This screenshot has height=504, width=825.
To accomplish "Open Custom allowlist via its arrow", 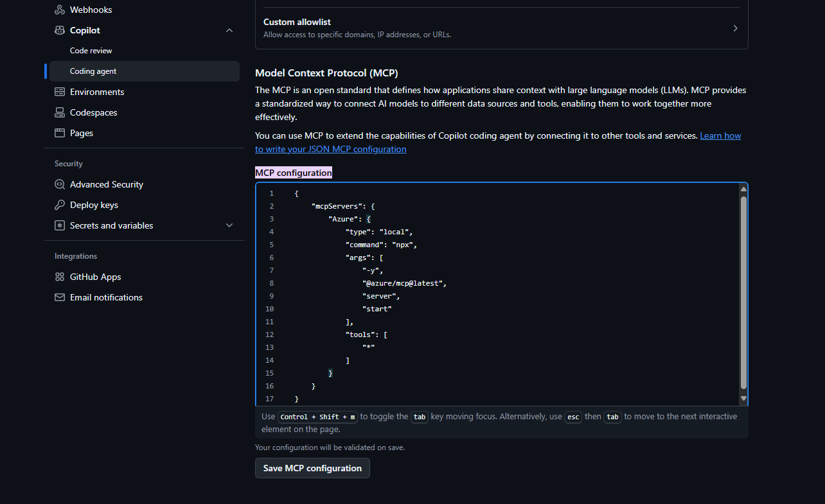I will click(x=735, y=28).
